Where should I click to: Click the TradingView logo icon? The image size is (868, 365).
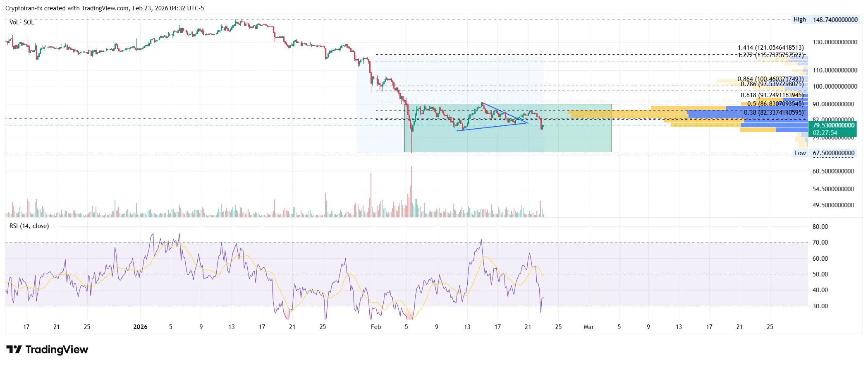click(14, 350)
